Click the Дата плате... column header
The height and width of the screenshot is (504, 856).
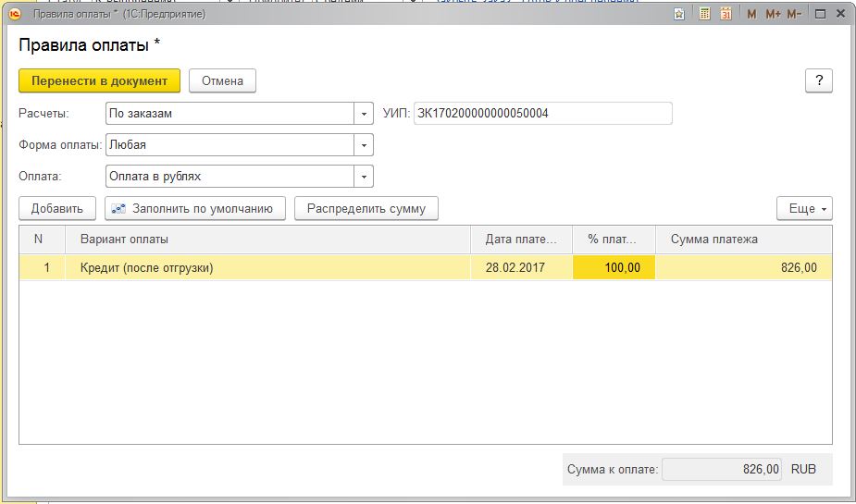[521, 240]
